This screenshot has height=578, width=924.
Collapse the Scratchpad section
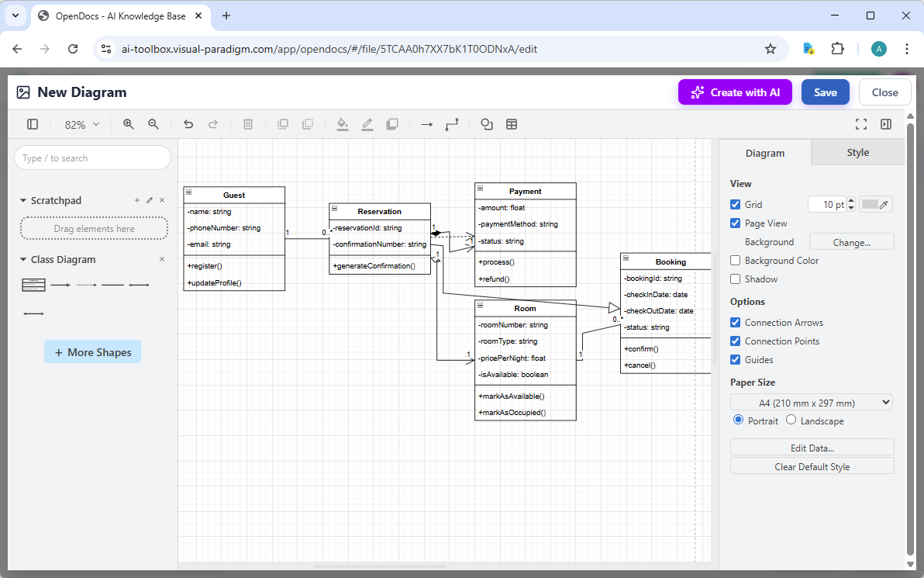point(22,199)
